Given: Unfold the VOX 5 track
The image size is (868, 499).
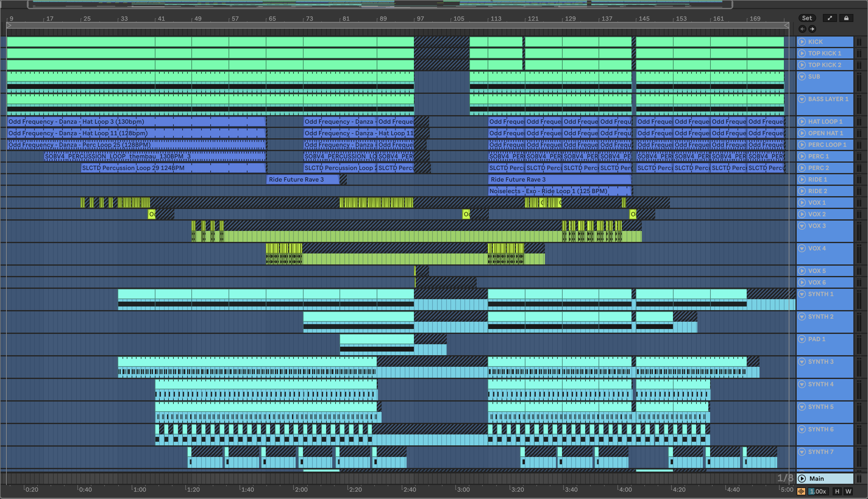Looking at the screenshot, I should click(802, 271).
